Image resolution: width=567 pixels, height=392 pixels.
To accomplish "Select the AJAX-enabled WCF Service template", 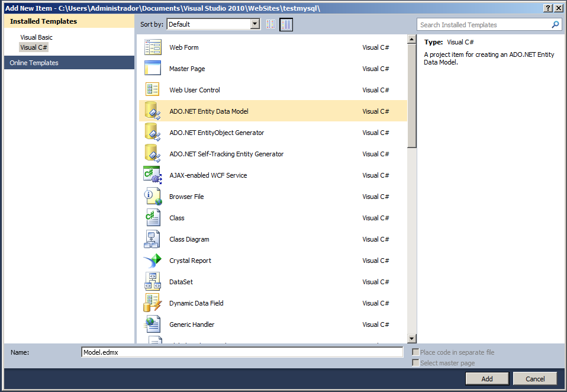I will [x=152, y=175].
